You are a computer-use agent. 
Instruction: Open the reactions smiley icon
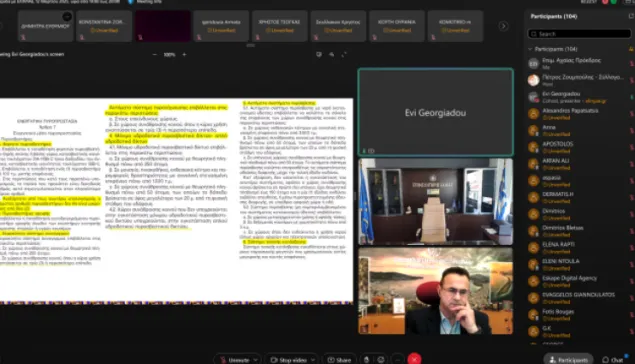click(x=381, y=359)
